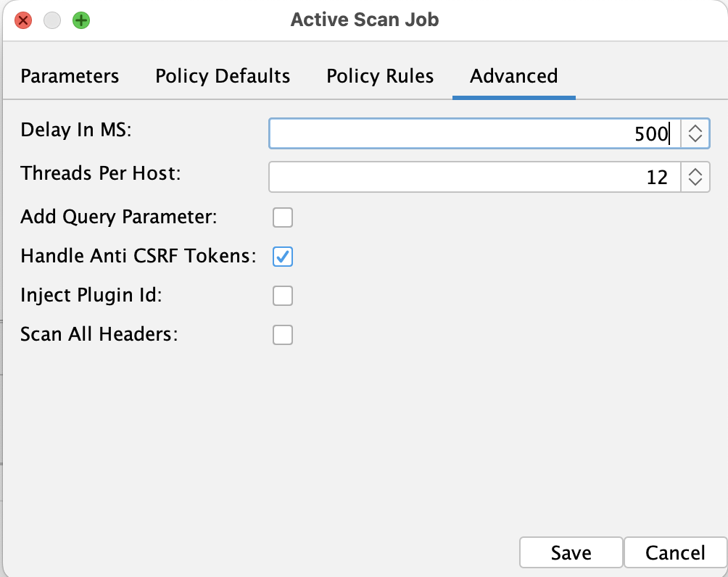Screen dimensions: 728x577
Task: Save the Active Scan Job settings
Action: pos(571,552)
